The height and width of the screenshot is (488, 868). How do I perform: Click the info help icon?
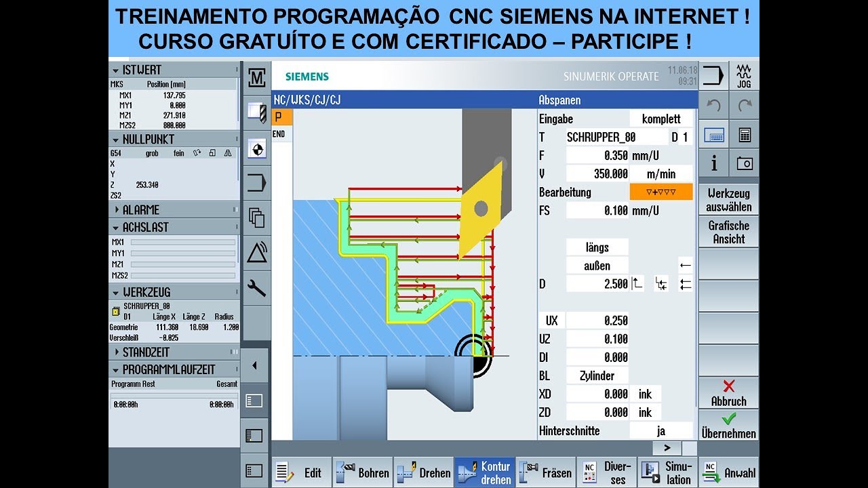(713, 163)
